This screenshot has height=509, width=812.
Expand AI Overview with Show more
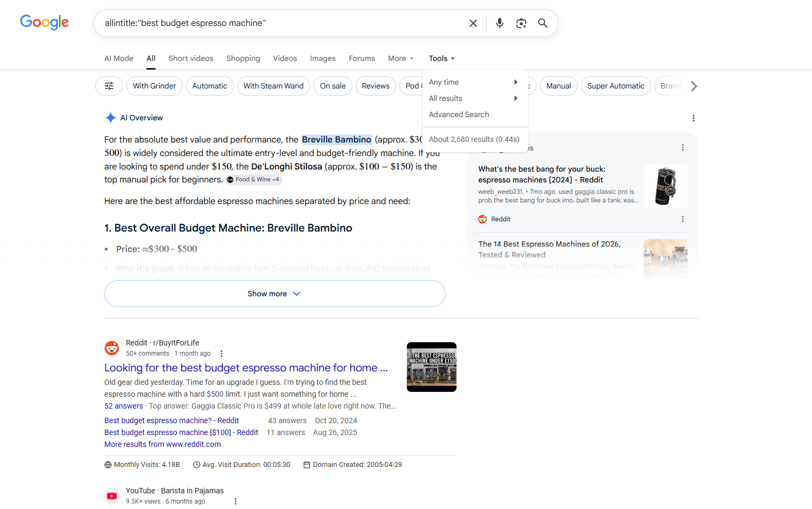[274, 294]
